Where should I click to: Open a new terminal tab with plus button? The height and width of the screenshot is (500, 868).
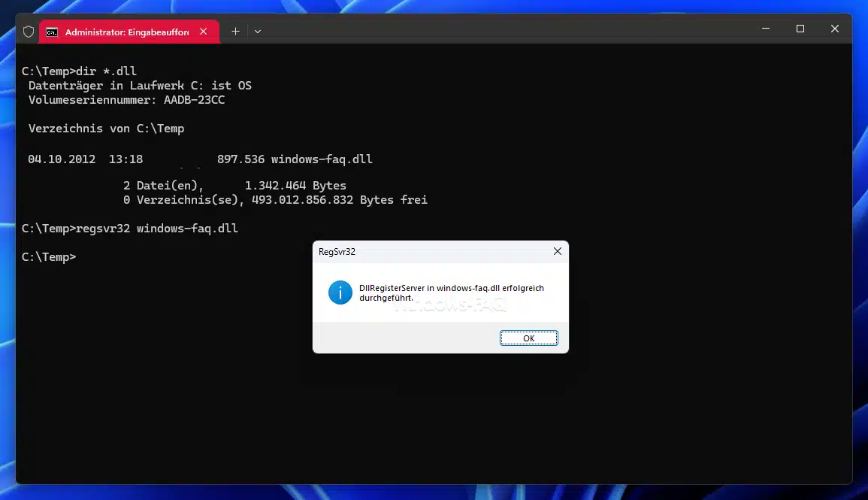coord(235,32)
